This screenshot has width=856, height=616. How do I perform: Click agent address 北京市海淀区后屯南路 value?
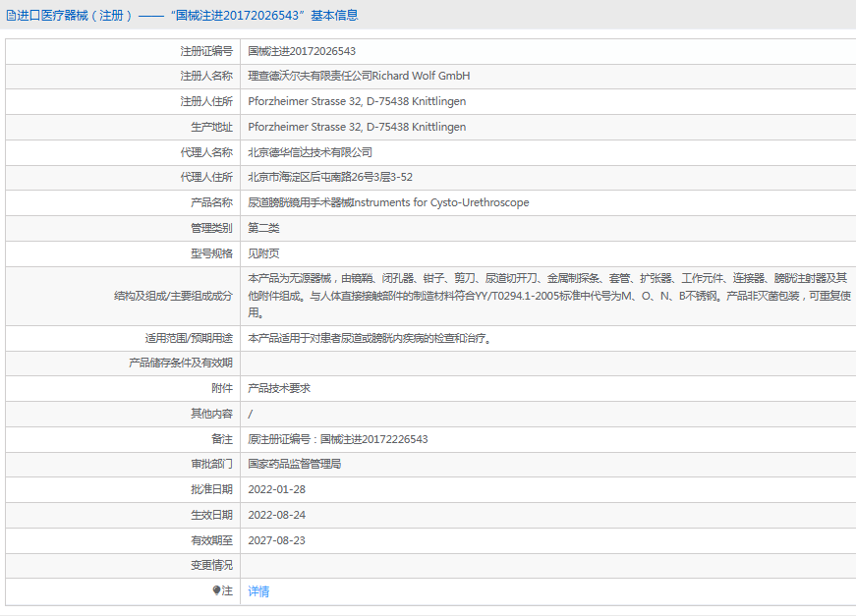[330, 177]
